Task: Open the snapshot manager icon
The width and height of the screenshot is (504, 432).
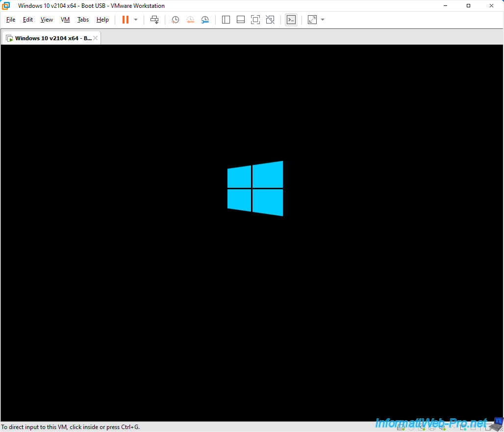Action: click(205, 20)
